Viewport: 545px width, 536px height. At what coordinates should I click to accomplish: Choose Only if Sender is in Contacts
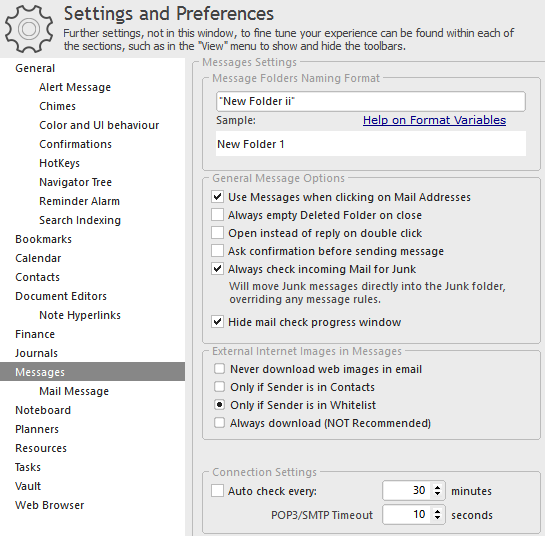coord(219,387)
